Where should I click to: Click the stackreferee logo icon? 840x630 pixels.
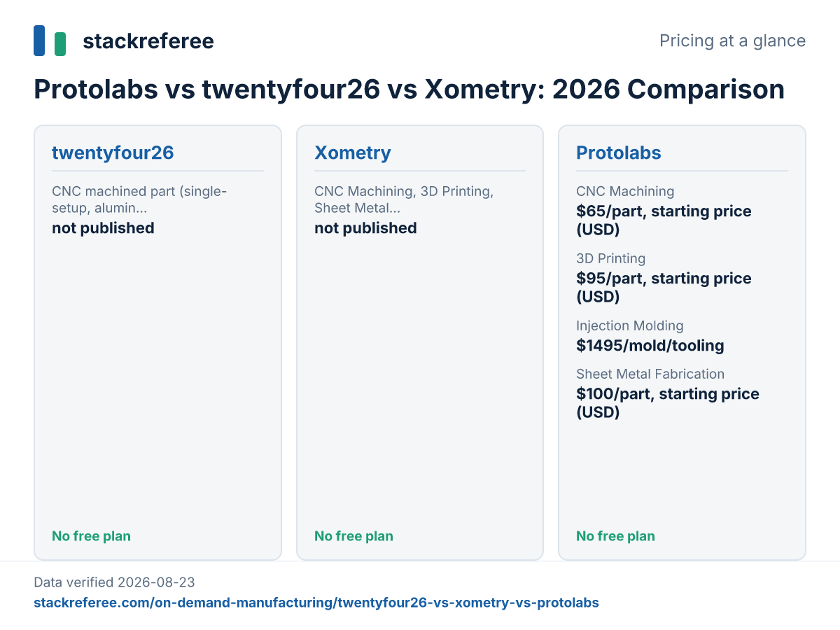pyautogui.click(x=50, y=41)
